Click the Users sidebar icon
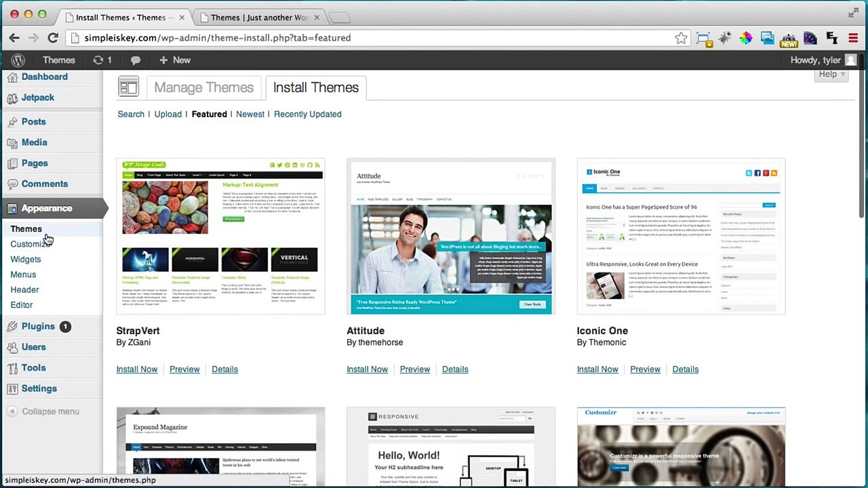The image size is (868, 488). [12, 348]
